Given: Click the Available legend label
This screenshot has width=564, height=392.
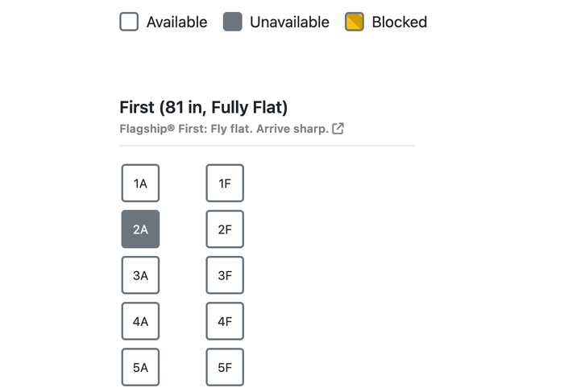Looking at the screenshot, I should coord(176,22).
